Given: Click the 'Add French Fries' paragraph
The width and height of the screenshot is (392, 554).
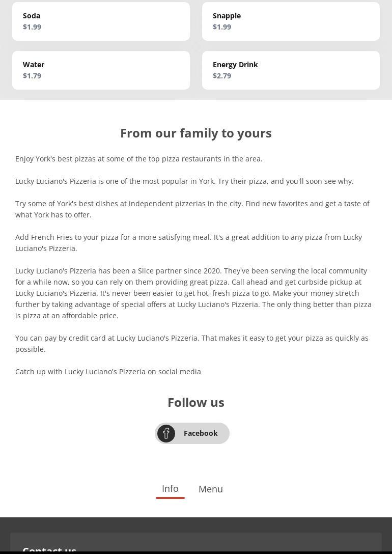Looking at the screenshot, I should tap(188, 242).
